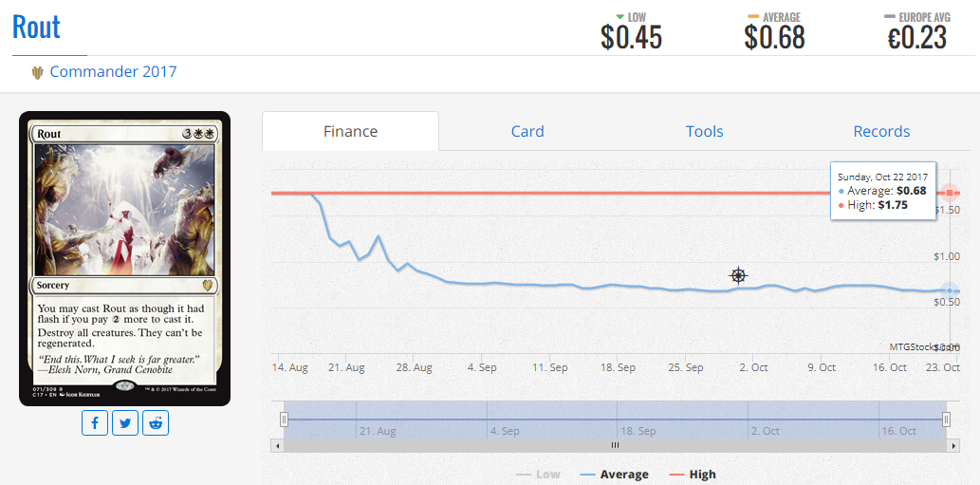980x485 pixels.
Task: Click the horizontal scrollbar thumb grip
Action: click(x=615, y=446)
